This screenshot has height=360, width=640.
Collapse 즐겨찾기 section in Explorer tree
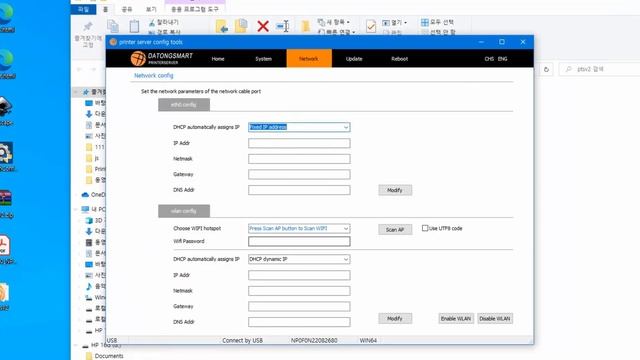pyautogui.click(x=76, y=92)
